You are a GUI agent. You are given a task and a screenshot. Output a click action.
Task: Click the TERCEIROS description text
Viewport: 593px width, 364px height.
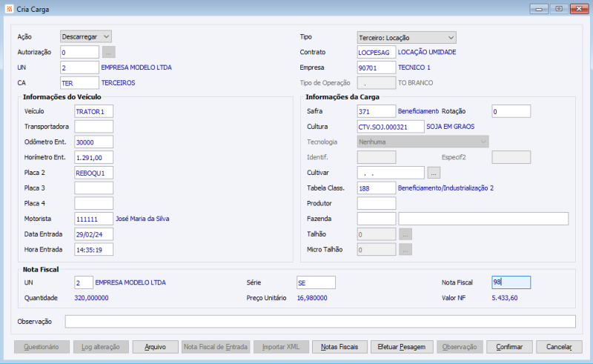coord(118,83)
